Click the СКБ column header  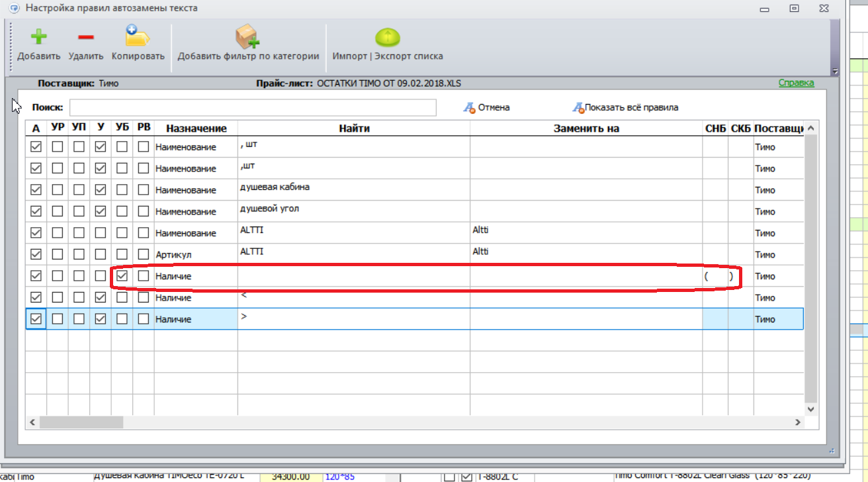pos(740,128)
